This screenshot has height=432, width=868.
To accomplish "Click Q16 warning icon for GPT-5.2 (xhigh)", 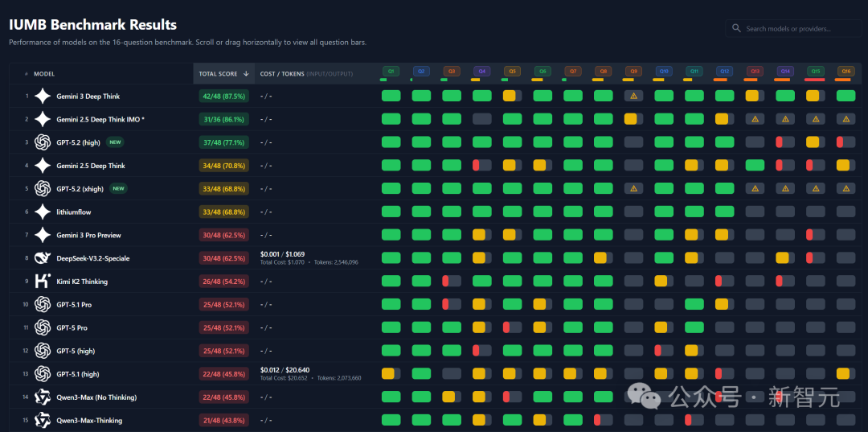I will click(x=845, y=189).
